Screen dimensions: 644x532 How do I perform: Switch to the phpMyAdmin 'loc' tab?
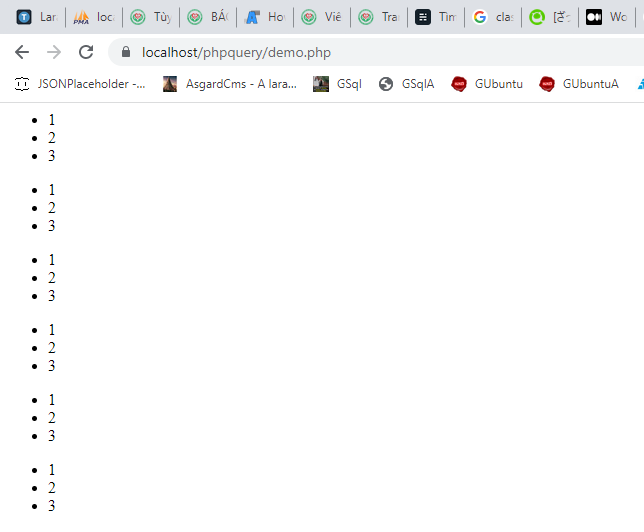pyautogui.click(x=94, y=17)
